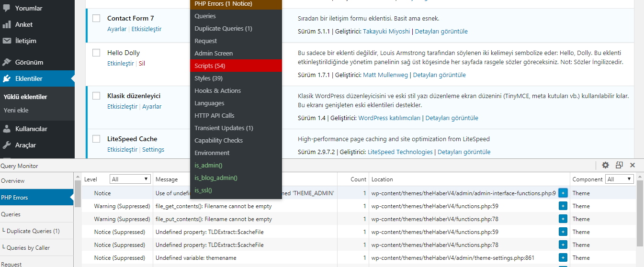Switch to Overview panel tab
Image resolution: width=644 pixels, height=267 pixels.
click(x=36, y=181)
